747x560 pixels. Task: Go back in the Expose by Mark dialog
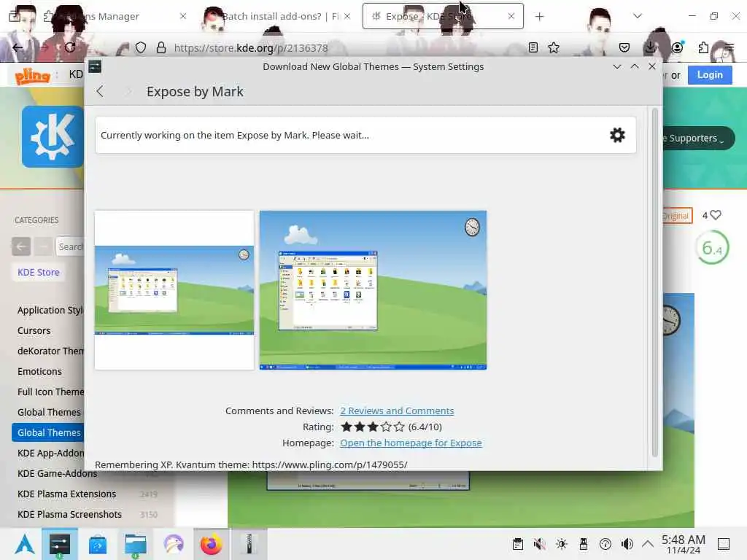coord(99,91)
